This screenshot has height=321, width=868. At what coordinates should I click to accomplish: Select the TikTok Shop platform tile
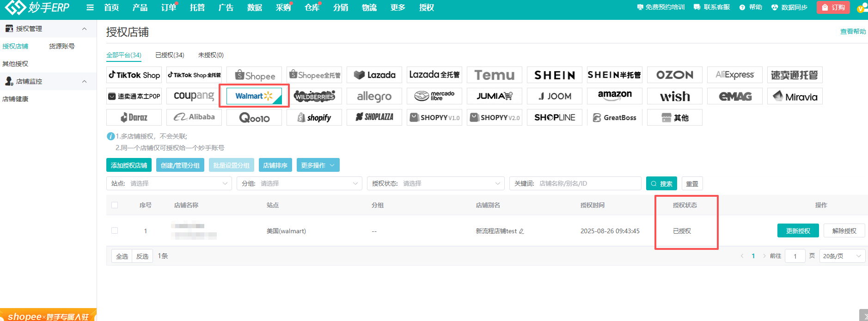pyautogui.click(x=134, y=75)
